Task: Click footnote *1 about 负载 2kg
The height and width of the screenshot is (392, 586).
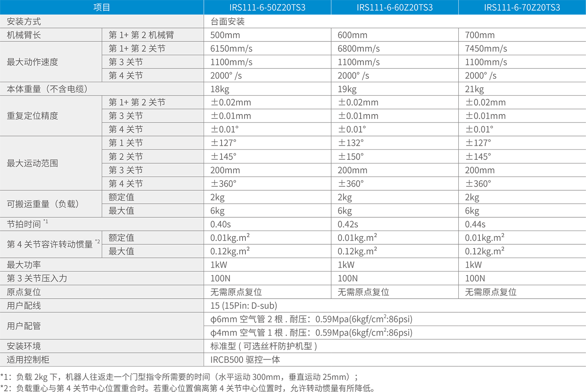Action: [179, 377]
